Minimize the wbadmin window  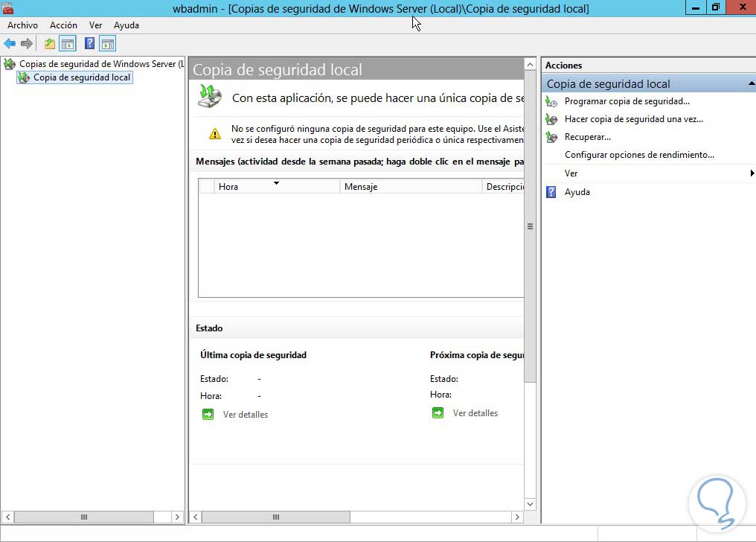[x=696, y=7]
